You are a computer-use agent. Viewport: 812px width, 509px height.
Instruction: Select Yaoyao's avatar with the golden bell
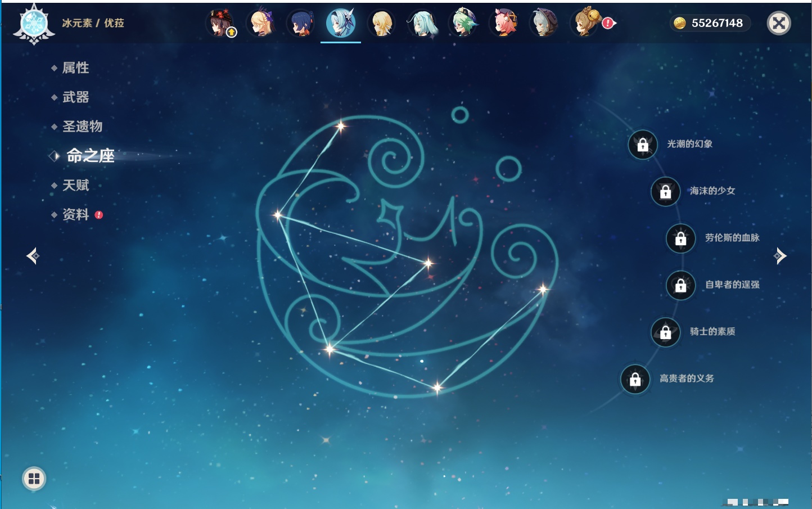click(585, 24)
